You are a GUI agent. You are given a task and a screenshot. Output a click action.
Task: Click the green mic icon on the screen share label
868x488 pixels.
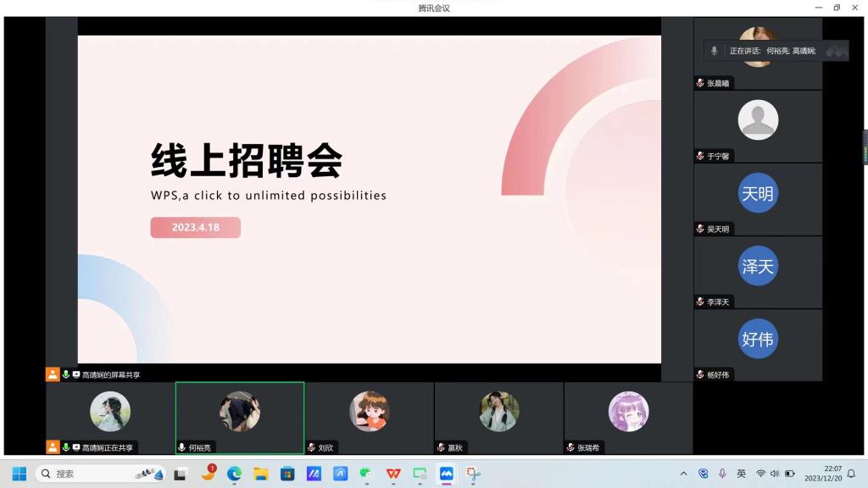point(65,374)
